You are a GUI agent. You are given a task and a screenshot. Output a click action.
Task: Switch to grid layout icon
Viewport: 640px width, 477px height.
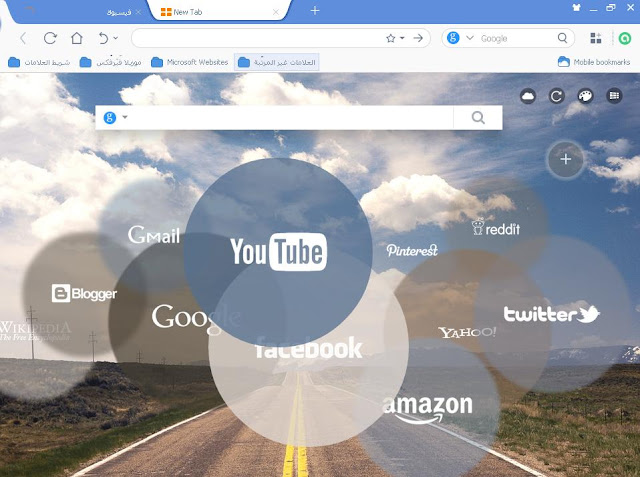[x=614, y=96]
